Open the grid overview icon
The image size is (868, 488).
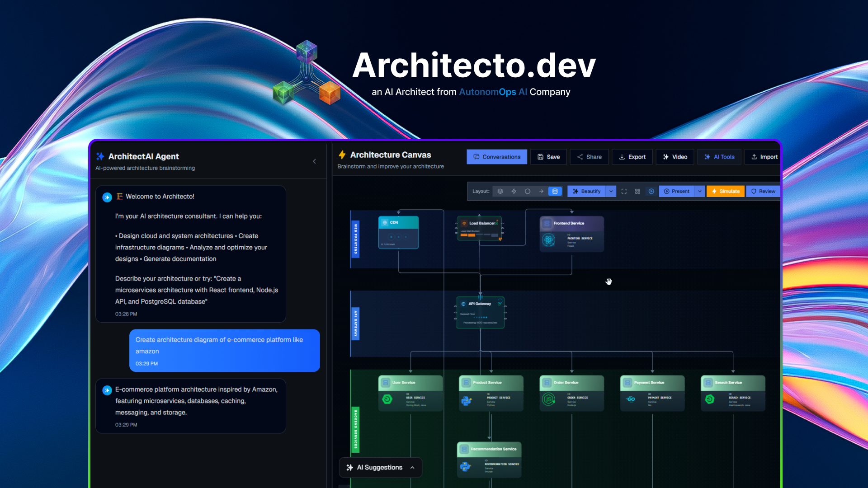pos(637,191)
